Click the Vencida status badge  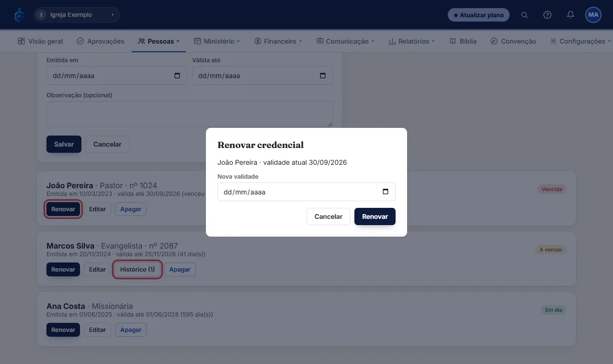tap(552, 189)
